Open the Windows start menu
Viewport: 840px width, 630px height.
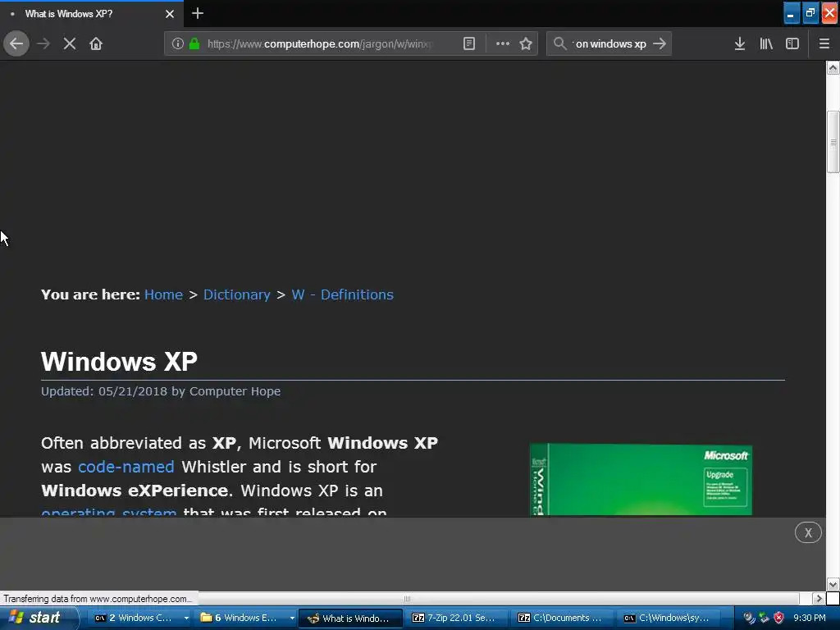coord(38,618)
